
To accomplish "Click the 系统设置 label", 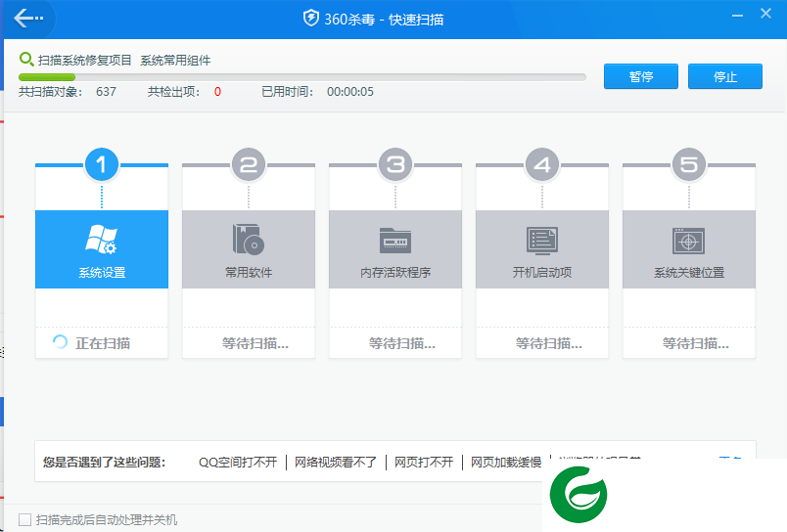I will pyautogui.click(x=102, y=272).
